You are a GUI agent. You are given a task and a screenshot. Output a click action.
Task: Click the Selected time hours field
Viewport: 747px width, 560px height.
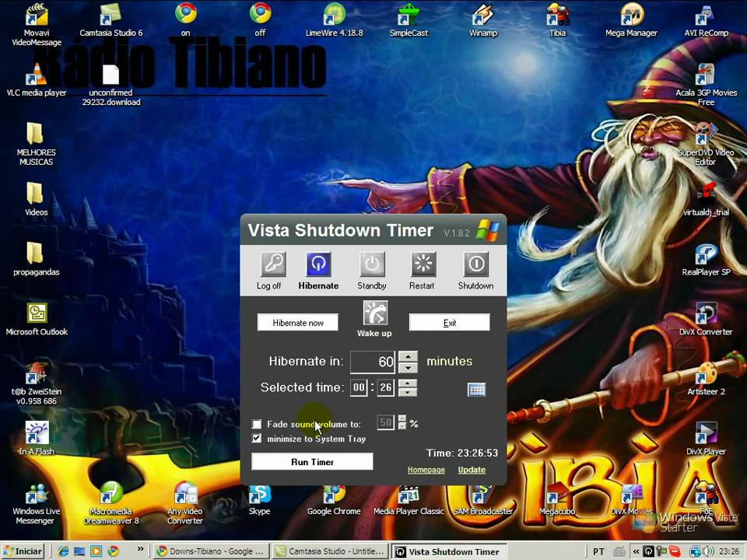(359, 387)
